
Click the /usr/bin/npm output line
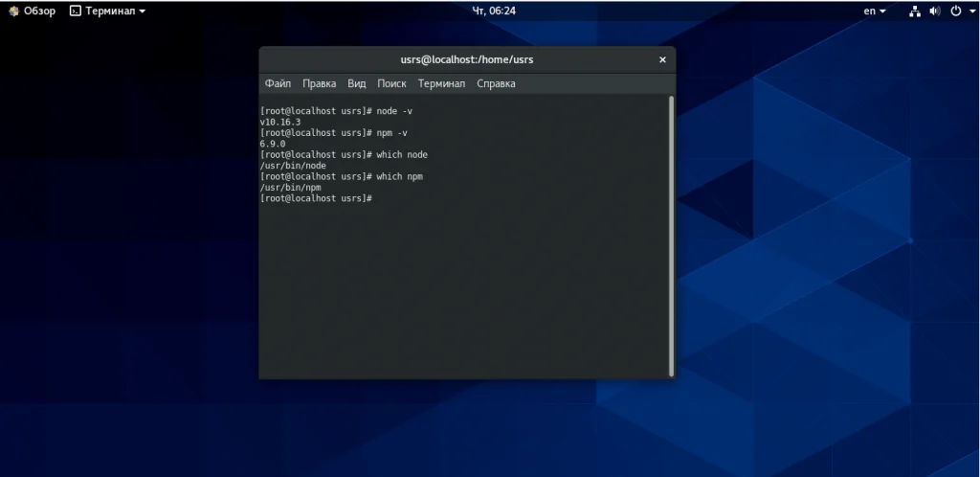click(291, 188)
